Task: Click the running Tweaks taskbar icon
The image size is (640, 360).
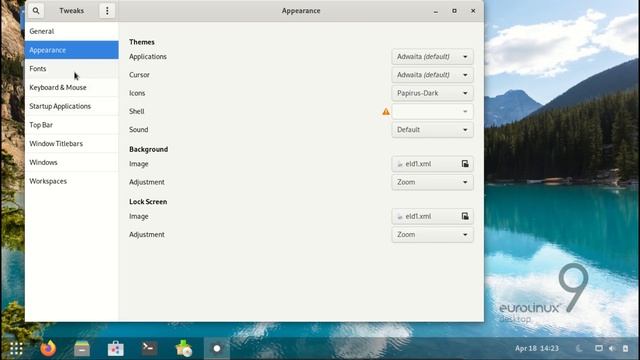Action: point(217,349)
